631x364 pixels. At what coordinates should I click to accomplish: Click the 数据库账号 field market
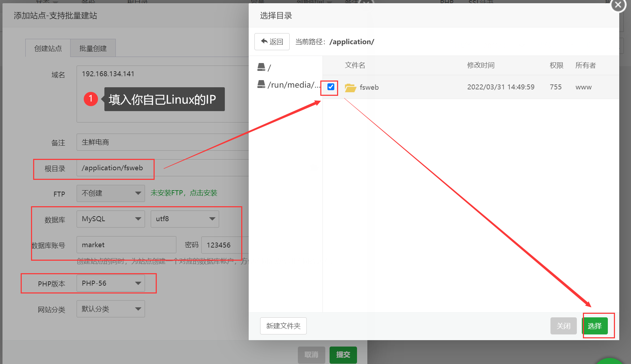(x=126, y=245)
